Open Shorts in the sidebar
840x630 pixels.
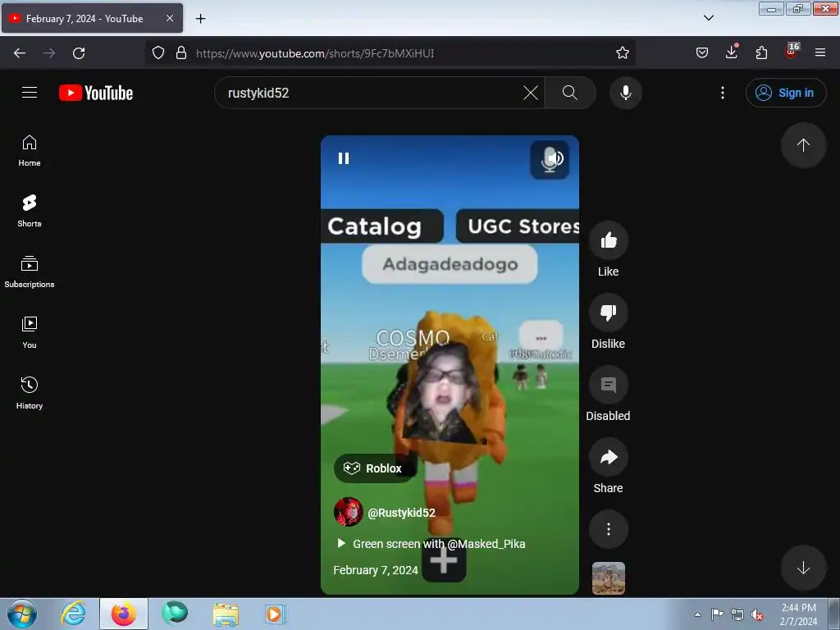pos(30,211)
